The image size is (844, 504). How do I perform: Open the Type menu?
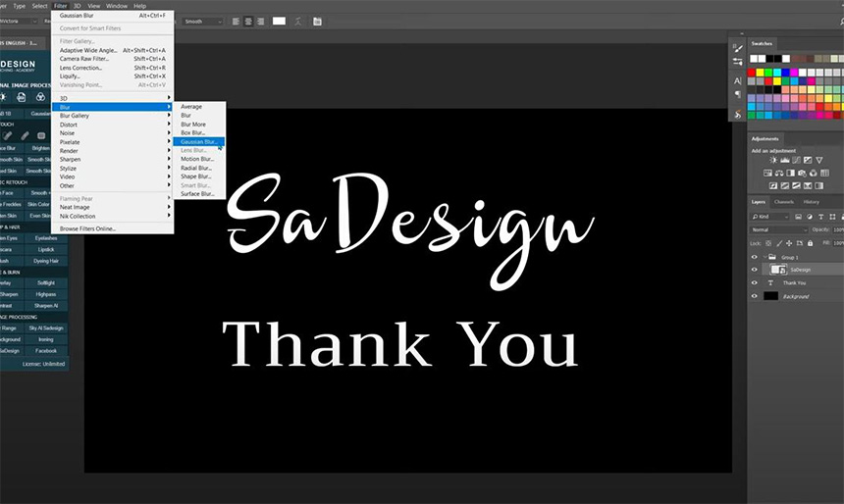click(x=20, y=6)
